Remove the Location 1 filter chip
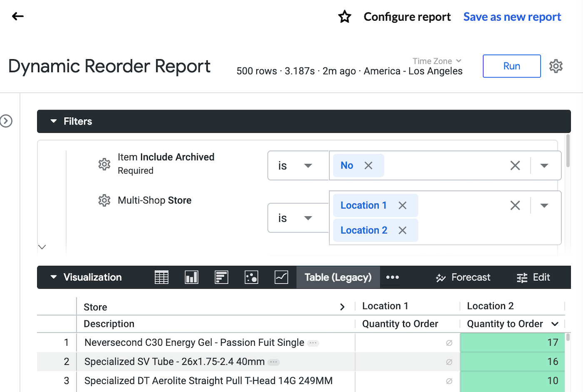The height and width of the screenshot is (392, 583). pyautogui.click(x=402, y=205)
